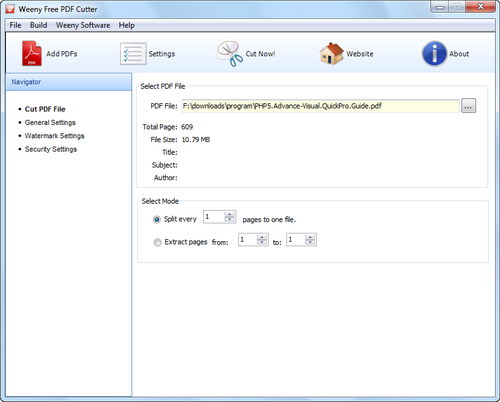Click the Cut Now! scissors icon
The width and height of the screenshot is (500, 402).
pyautogui.click(x=230, y=54)
